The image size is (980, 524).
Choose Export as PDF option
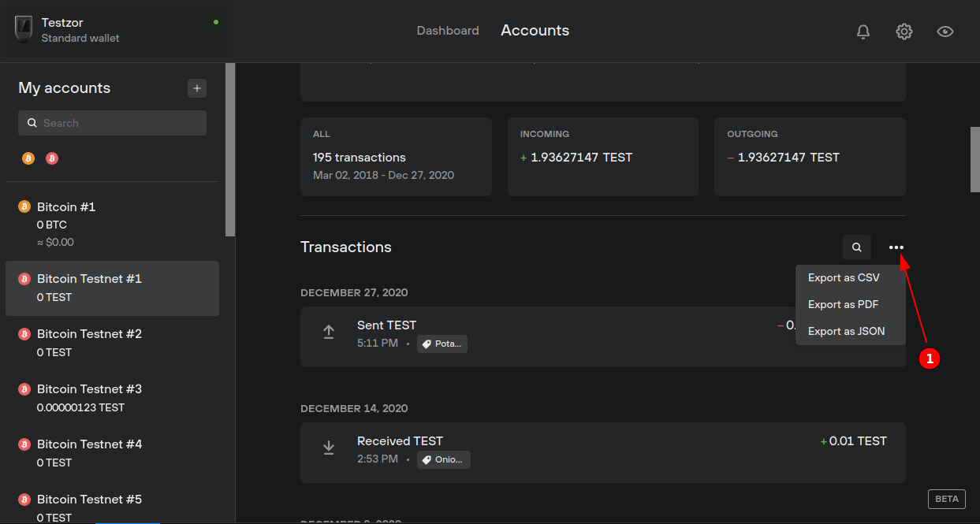click(843, 305)
